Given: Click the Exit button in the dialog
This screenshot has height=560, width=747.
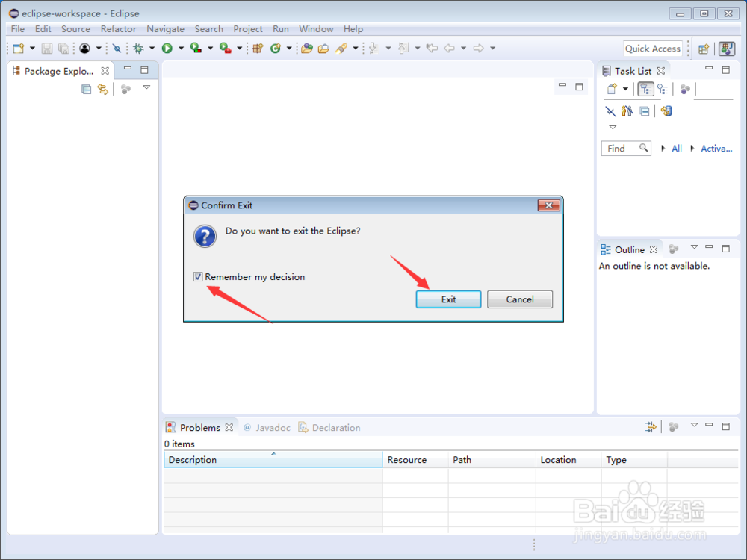Looking at the screenshot, I should tap(448, 299).
